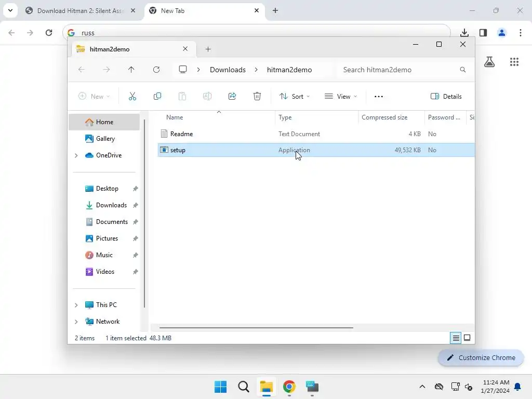Screen dimensions: 532x399
Task: Click the Rename icon in toolbar
Action: (x=207, y=96)
